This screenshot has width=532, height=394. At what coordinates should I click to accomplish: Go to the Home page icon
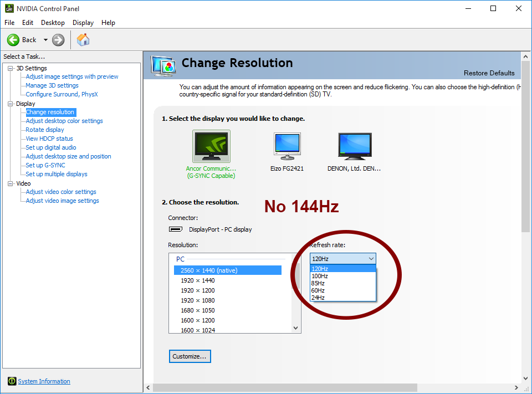point(83,40)
